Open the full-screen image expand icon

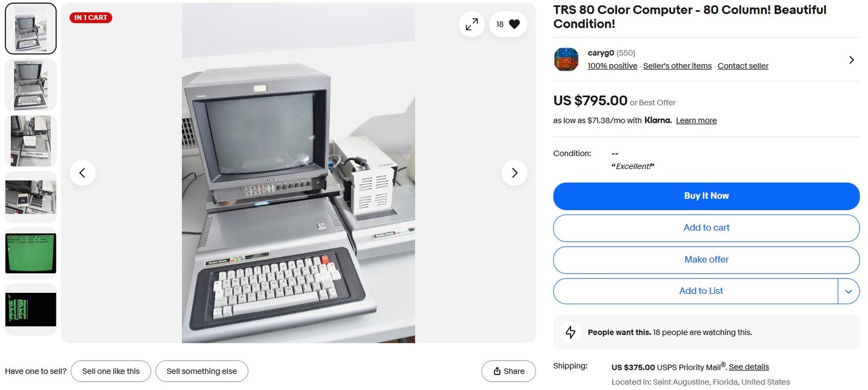(x=471, y=24)
